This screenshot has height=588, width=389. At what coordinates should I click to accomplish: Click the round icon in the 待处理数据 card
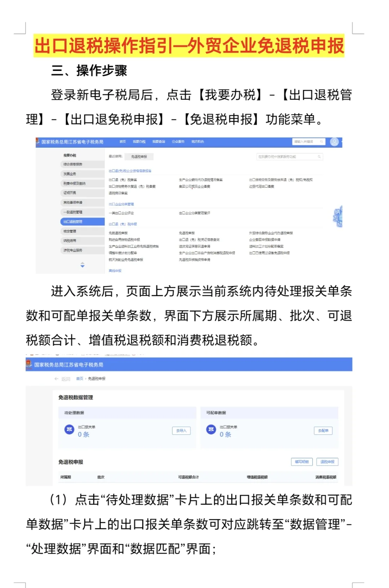(69, 429)
